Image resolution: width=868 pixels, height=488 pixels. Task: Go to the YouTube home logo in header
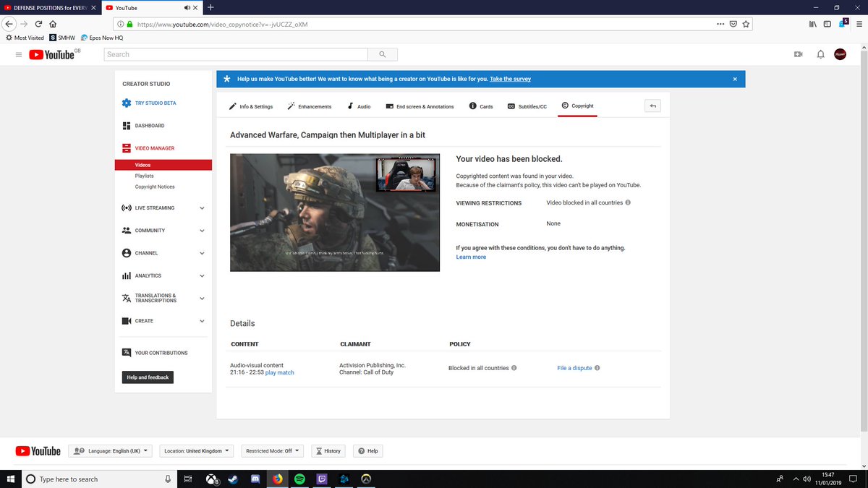[x=54, y=54]
